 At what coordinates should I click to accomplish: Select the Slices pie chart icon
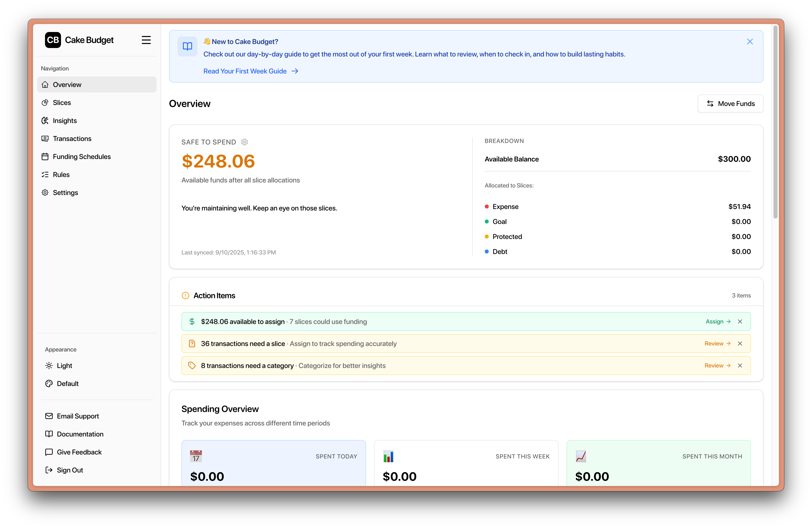coord(45,102)
